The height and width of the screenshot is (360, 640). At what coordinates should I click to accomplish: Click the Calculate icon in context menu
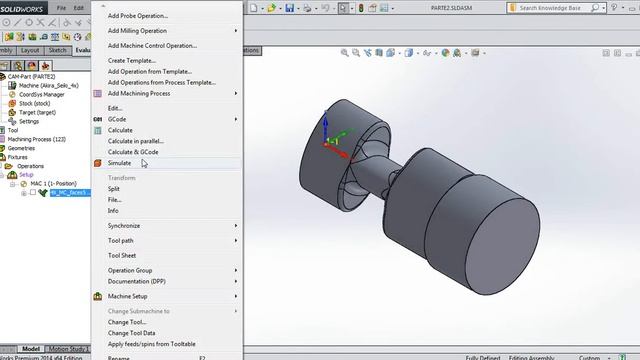[x=98, y=130]
